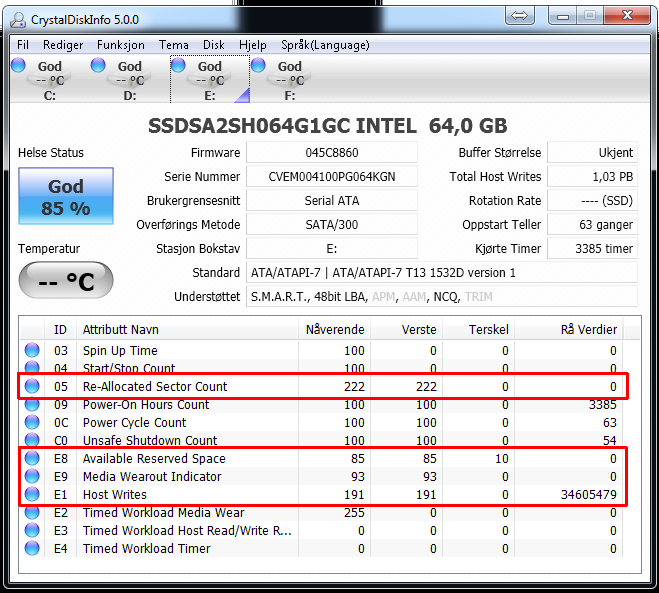The height and width of the screenshot is (593, 659).
Task: Select the Timed Workload Media Wear row text
Action: click(163, 512)
